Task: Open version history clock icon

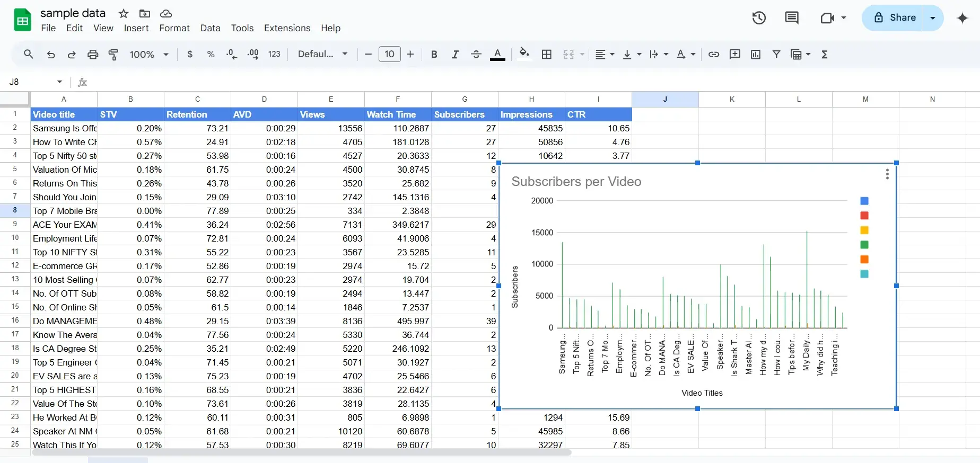Action: 759,18
